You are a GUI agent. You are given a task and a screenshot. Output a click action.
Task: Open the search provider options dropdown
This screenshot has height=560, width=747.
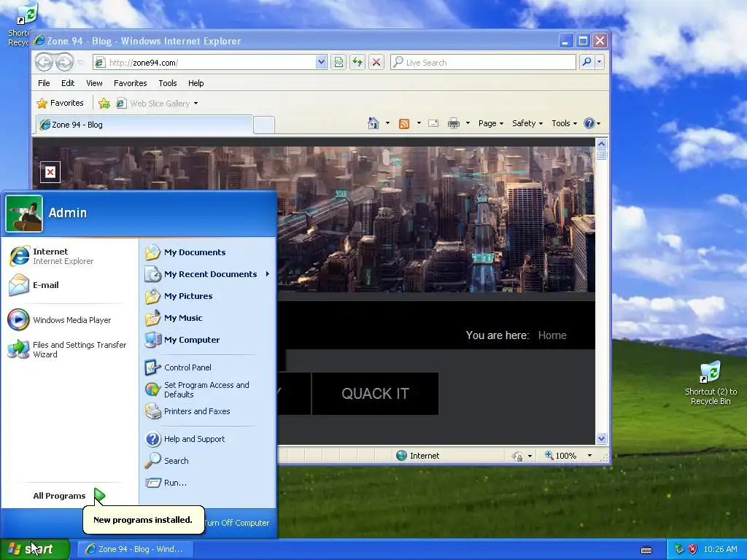(x=600, y=62)
